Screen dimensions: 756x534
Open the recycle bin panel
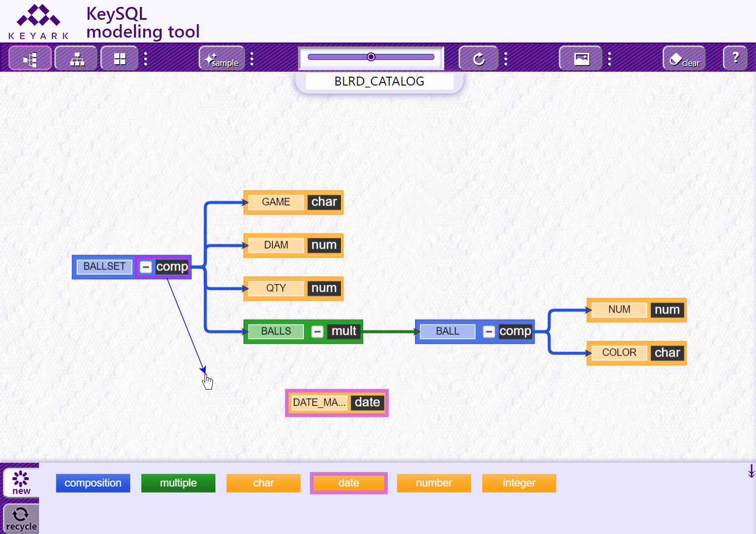coord(21,519)
